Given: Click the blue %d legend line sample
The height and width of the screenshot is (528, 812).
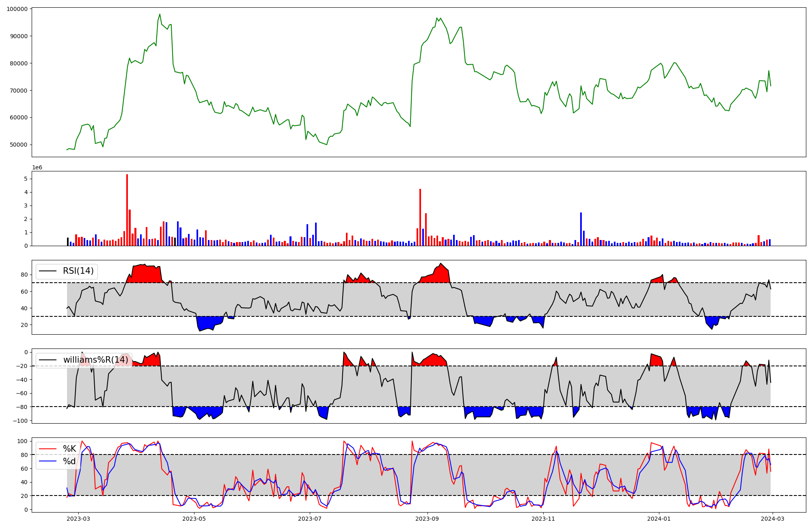Looking at the screenshot, I should pyautogui.click(x=48, y=461).
